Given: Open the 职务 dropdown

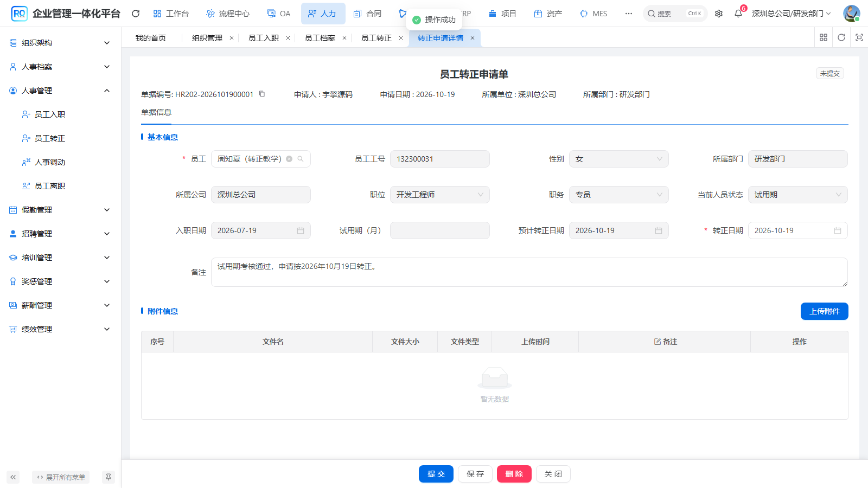Looking at the screenshot, I should (x=619, y=195).
